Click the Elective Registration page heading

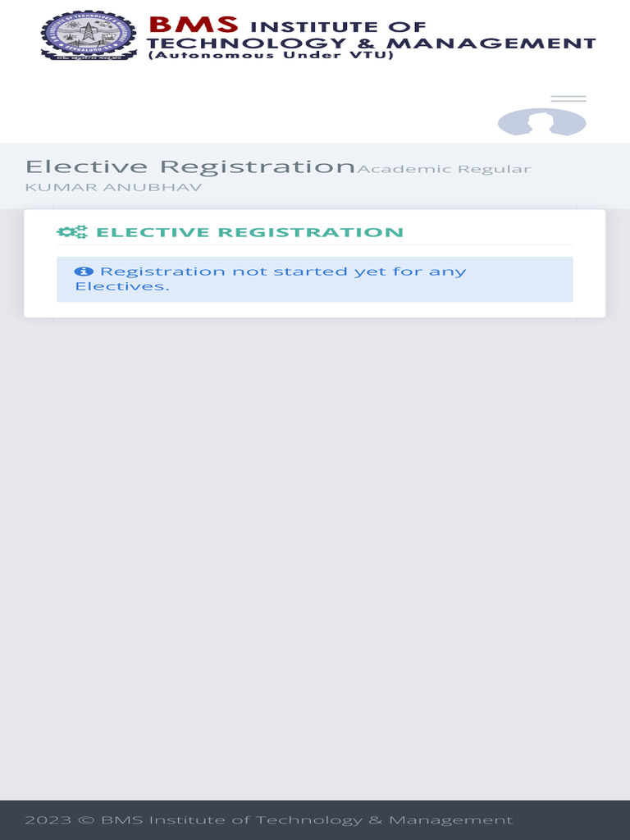pos(189,167)
